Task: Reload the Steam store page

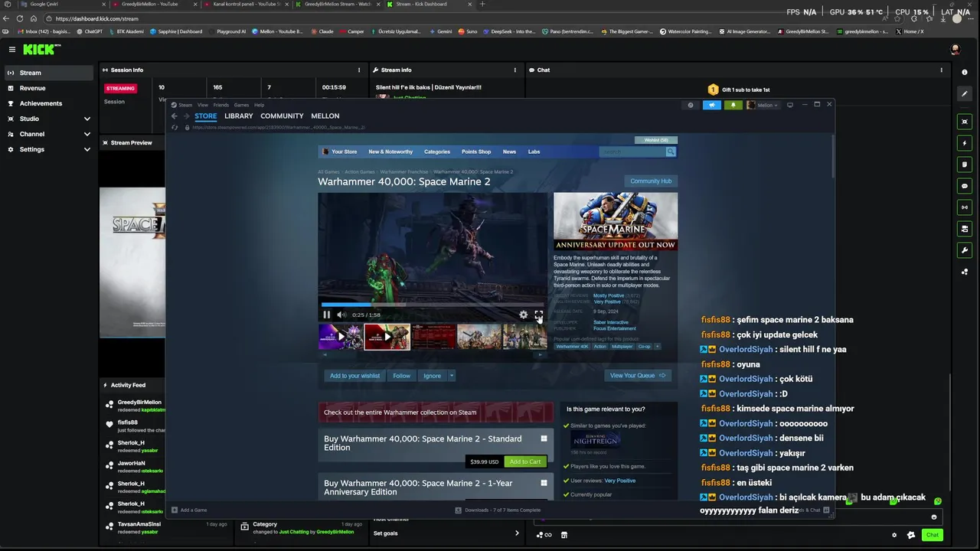Action: 175,127
